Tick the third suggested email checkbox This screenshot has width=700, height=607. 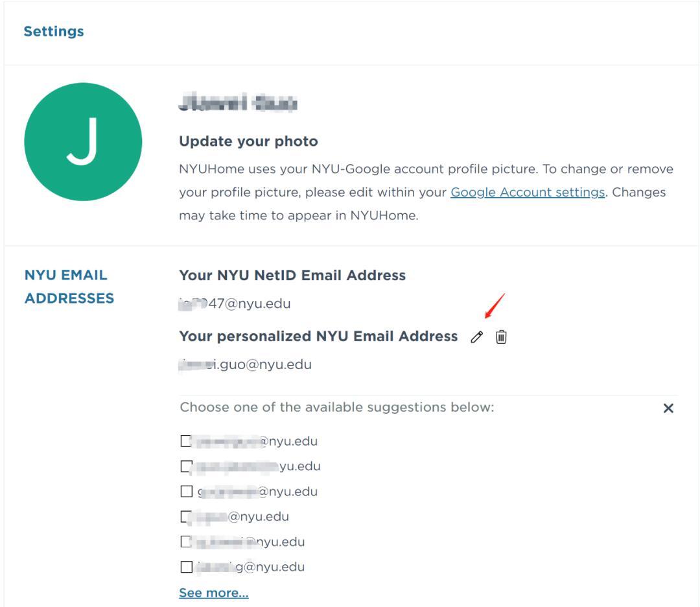(x=186, y=492)
